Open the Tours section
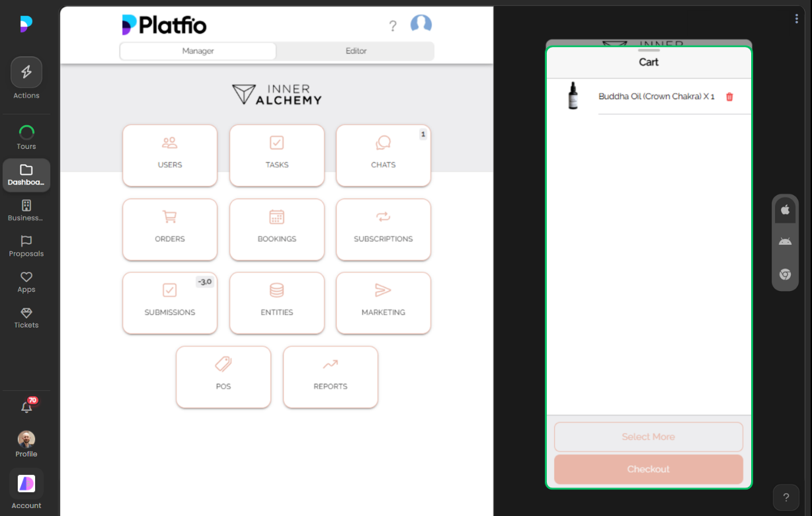 26,136
